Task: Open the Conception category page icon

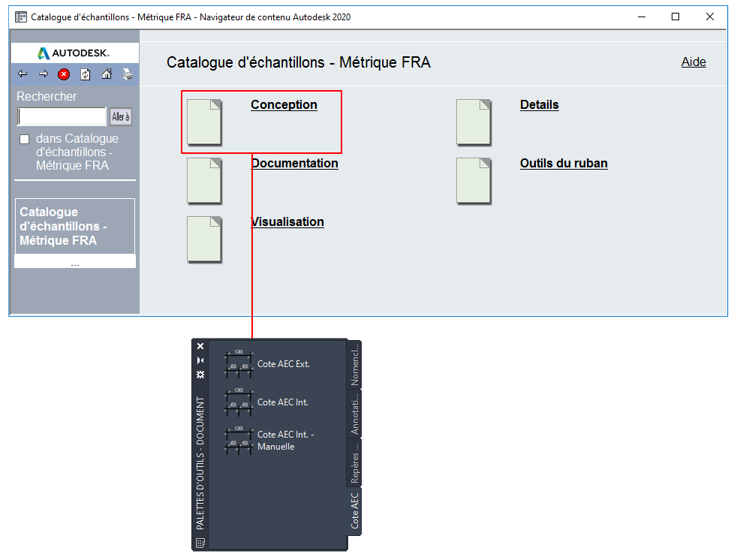Action: (x=204, y=122)
